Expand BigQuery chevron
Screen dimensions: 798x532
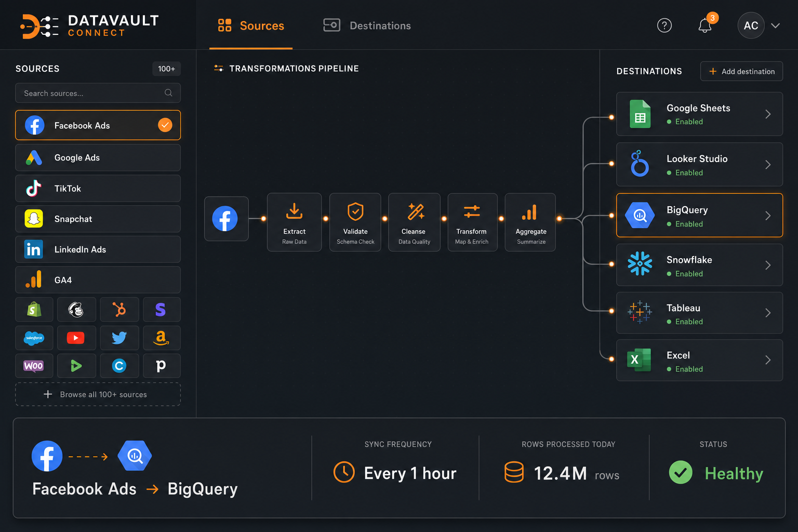(x=768, y=216)
